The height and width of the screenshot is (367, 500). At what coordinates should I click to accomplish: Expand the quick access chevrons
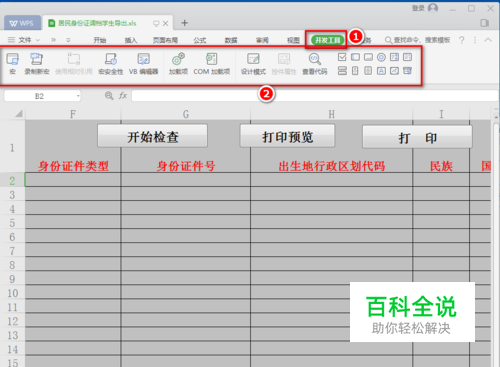coord(53,40)
